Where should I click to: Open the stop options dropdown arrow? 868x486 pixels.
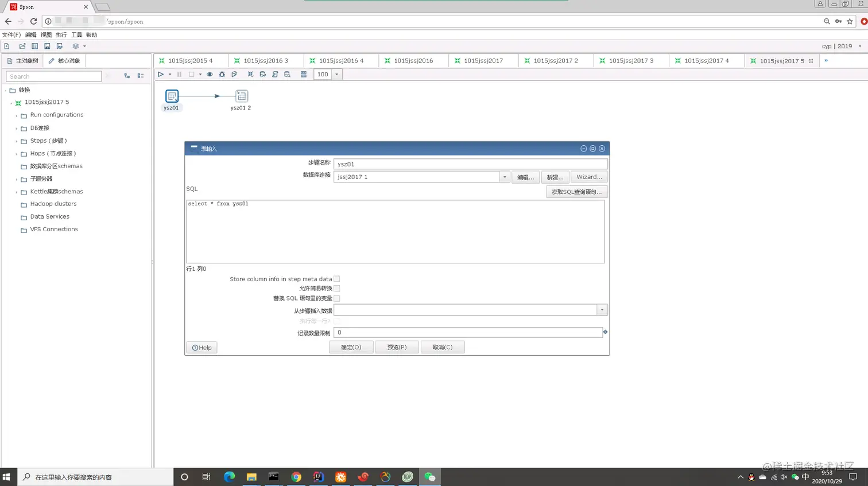(x=200, y=74)
